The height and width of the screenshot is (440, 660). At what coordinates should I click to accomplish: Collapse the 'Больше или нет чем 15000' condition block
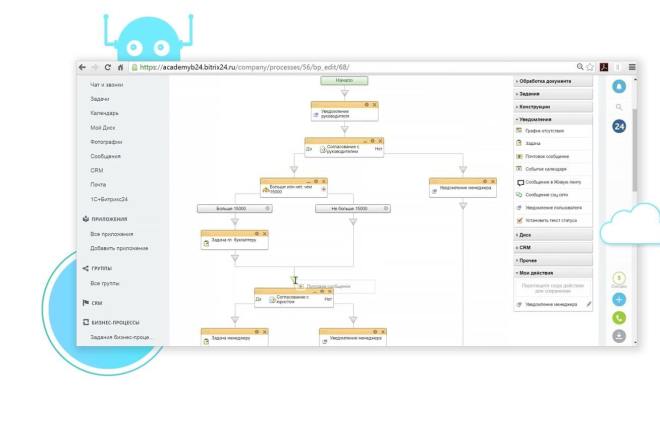(308, 182)
